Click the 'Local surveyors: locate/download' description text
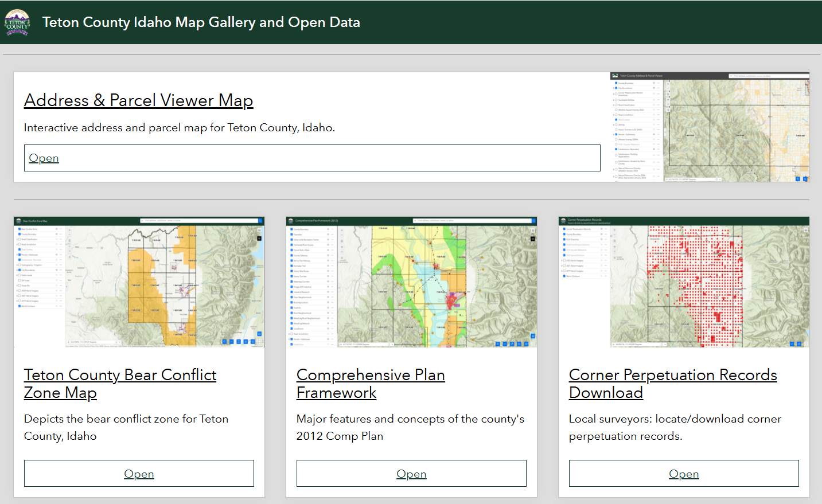Screen dimensions: 822x504 tap(675, 428)
